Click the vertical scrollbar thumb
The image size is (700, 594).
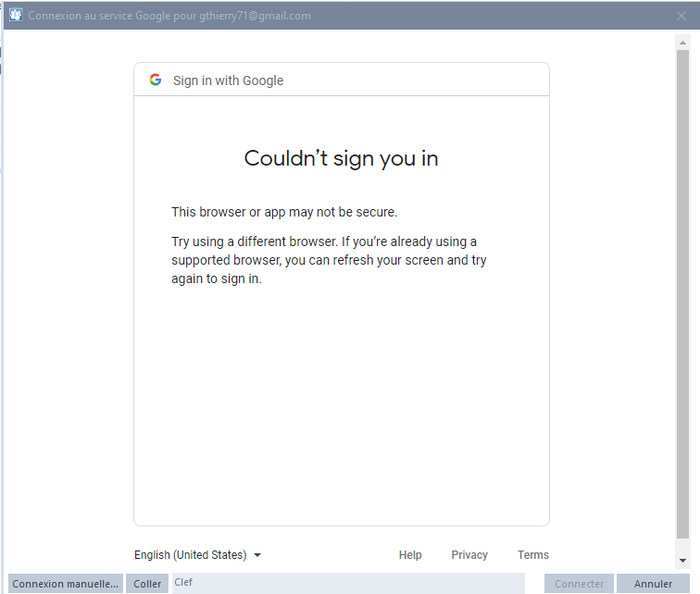pyautogui.click(x=682, y=296)
